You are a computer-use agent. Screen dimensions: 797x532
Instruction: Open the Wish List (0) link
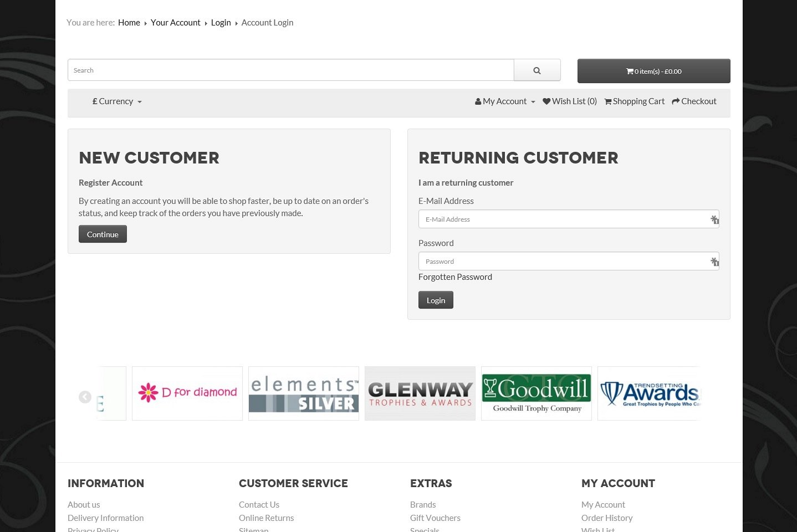(570, 101)
